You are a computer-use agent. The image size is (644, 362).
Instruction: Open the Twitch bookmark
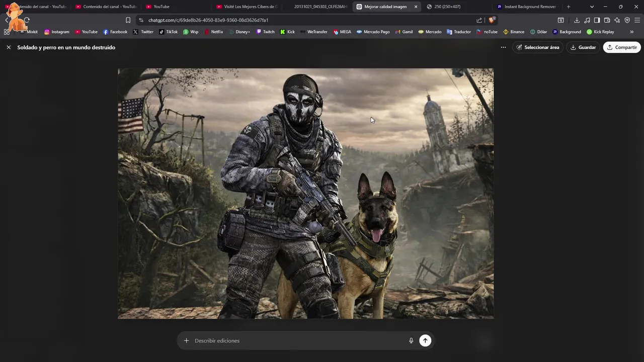click(265, 32)
